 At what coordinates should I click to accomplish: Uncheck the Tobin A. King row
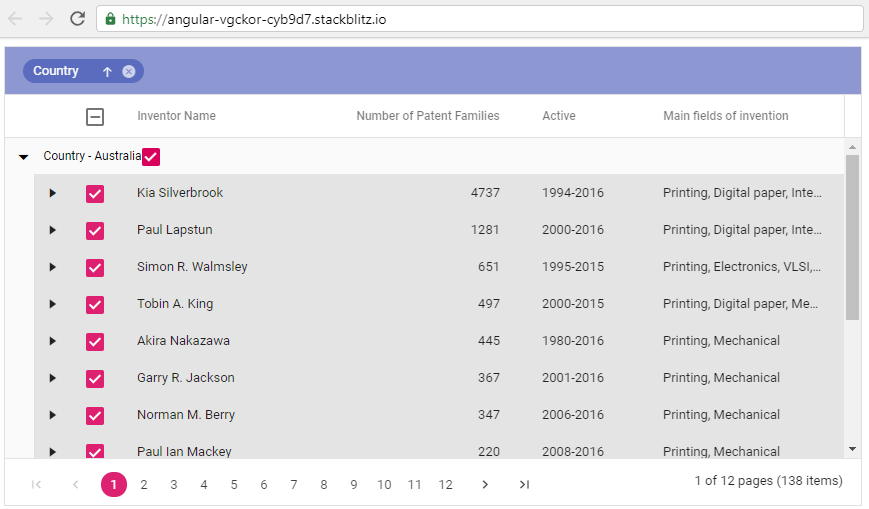click(95, 305)
